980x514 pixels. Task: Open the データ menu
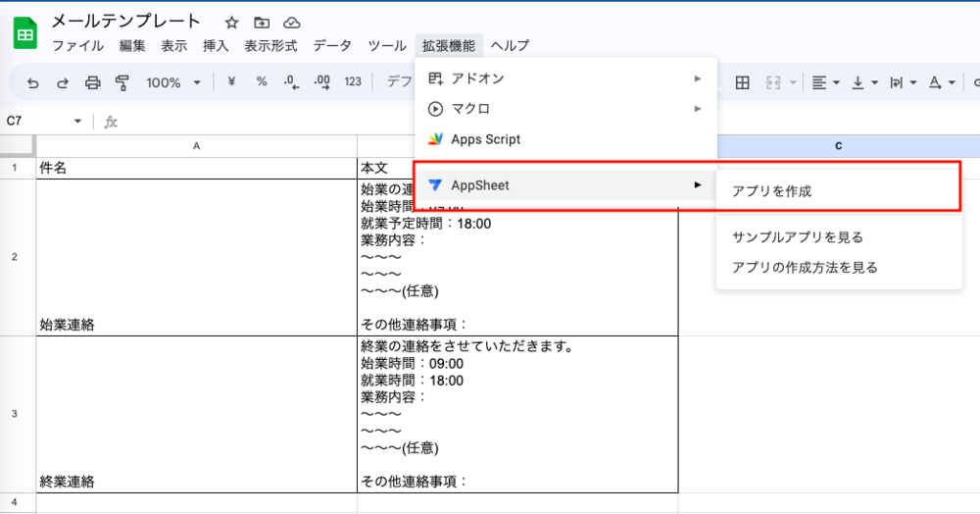[332, 46]
